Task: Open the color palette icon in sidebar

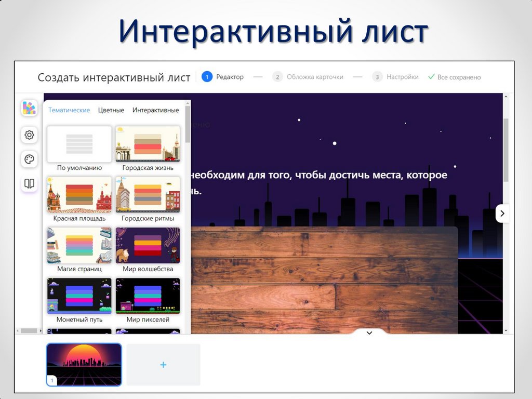Action: pos(29,159)
